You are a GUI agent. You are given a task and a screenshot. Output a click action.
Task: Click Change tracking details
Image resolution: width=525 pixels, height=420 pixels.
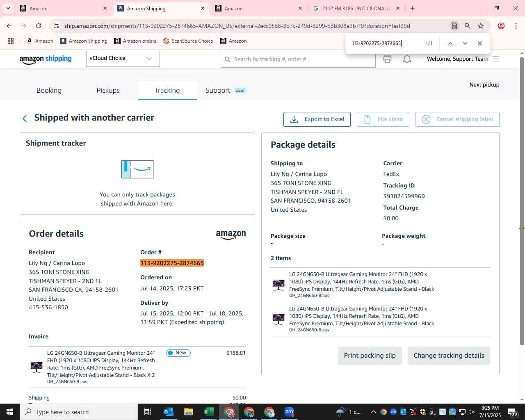449,356
